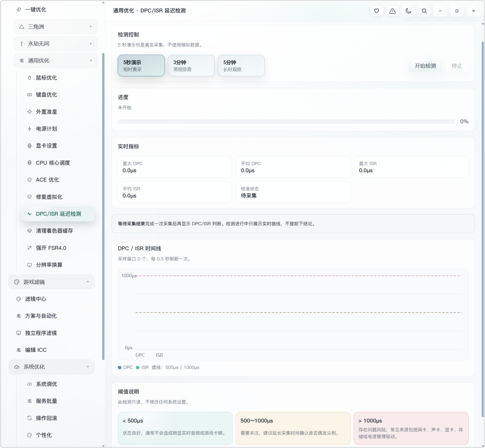Click the shield icon beside 修复虚拟化

pos(30,197)
